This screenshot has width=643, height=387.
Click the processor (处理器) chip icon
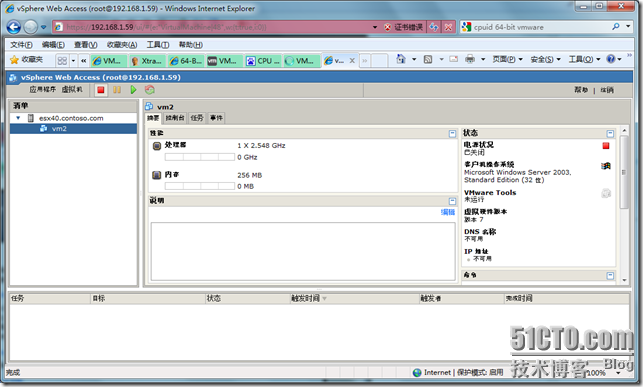coord(157,146)
